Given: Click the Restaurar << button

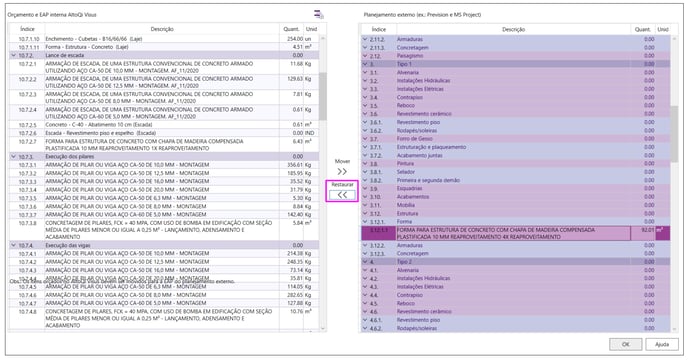Looking at the screenshot, I should coord(342,195).
